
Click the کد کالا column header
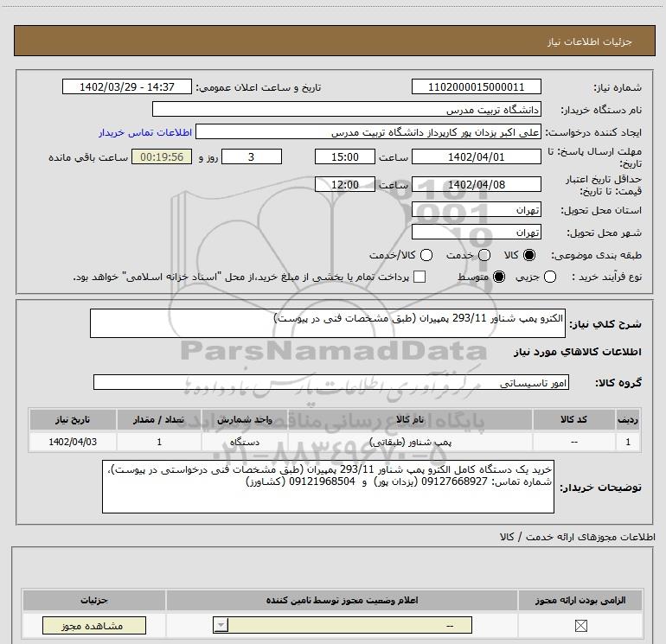(573, 419)
